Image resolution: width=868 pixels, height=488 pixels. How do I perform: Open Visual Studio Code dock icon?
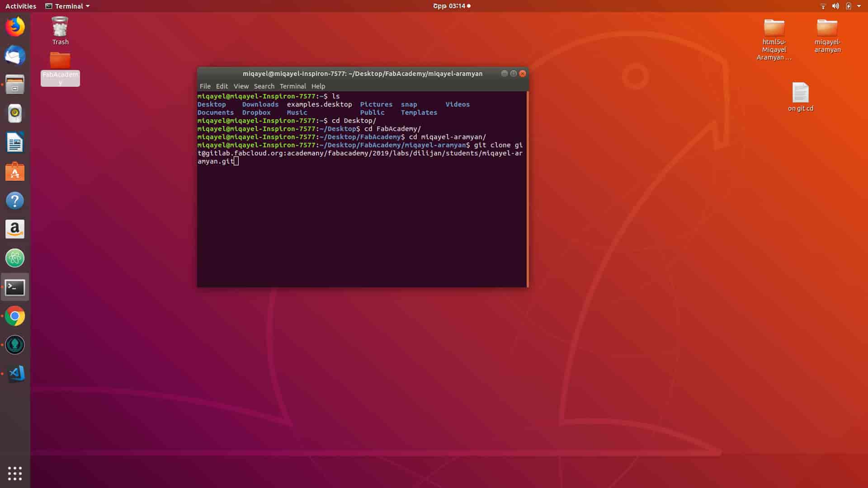[x=15, y=374]
